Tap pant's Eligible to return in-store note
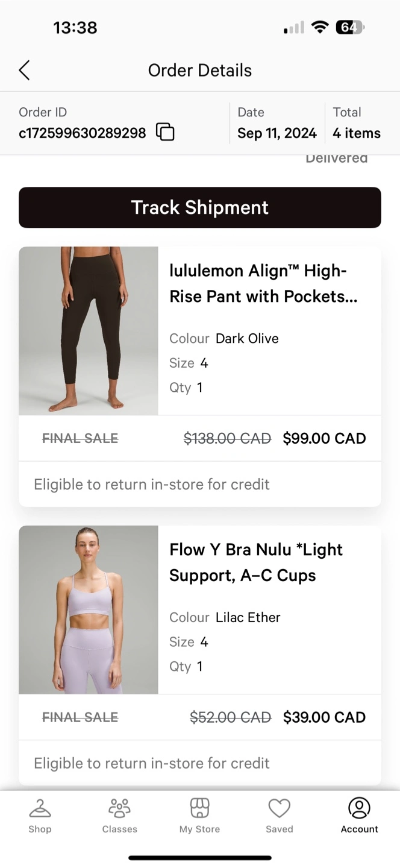The image size is (400, 868). coord(152,484)
